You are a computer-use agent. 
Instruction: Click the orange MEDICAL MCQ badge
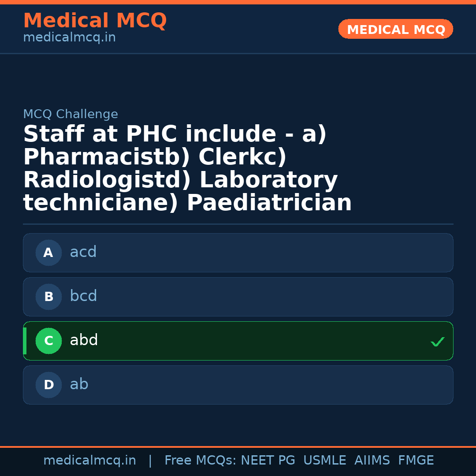(x=395, y=29)
